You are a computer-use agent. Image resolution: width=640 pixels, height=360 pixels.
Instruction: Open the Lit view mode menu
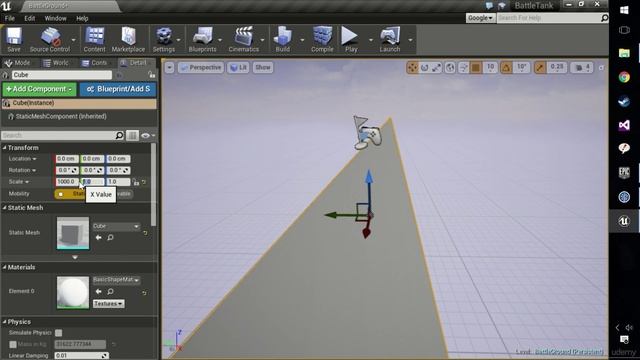(239, 67)
